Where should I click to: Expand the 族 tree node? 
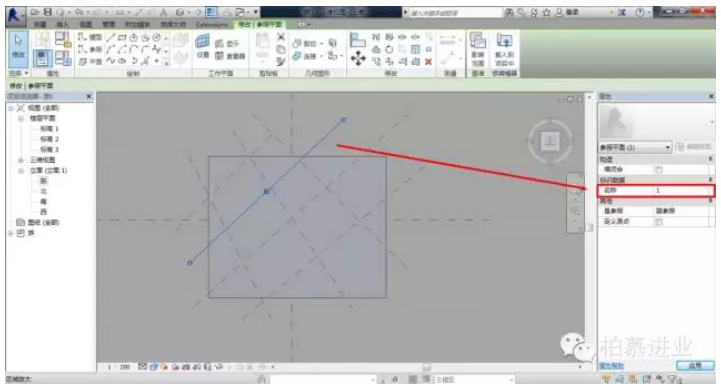coord(11,233)
